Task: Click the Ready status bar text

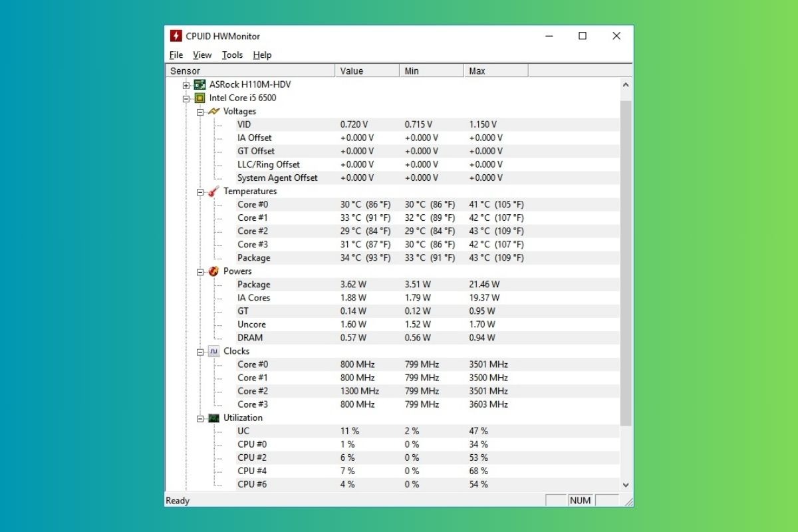Action: 178,501
